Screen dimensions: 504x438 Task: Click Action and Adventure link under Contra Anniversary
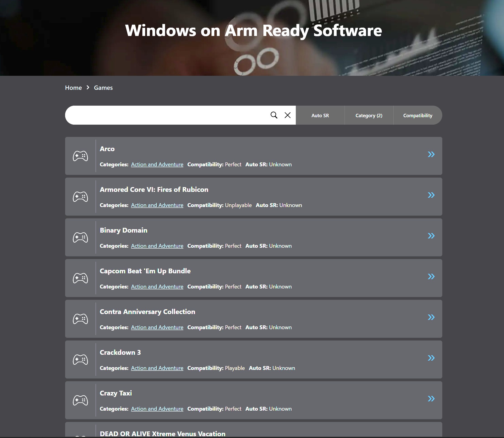157,328
